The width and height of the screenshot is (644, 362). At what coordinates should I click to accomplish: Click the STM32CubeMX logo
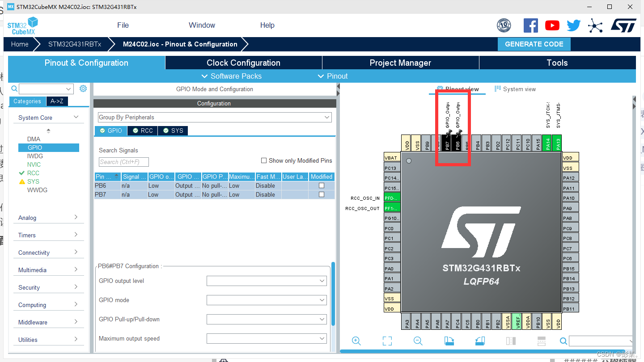click(23, 26)
